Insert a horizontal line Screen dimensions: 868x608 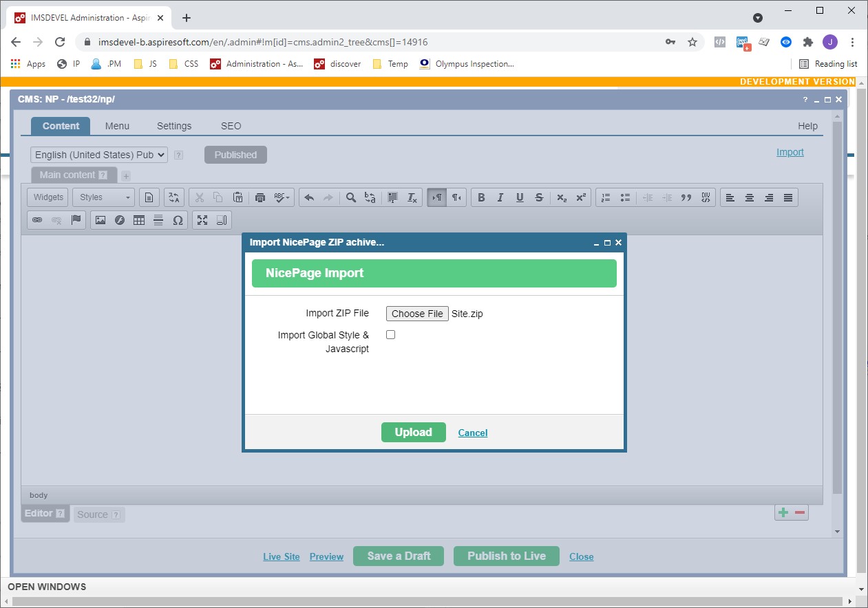[x=158, y=220]
